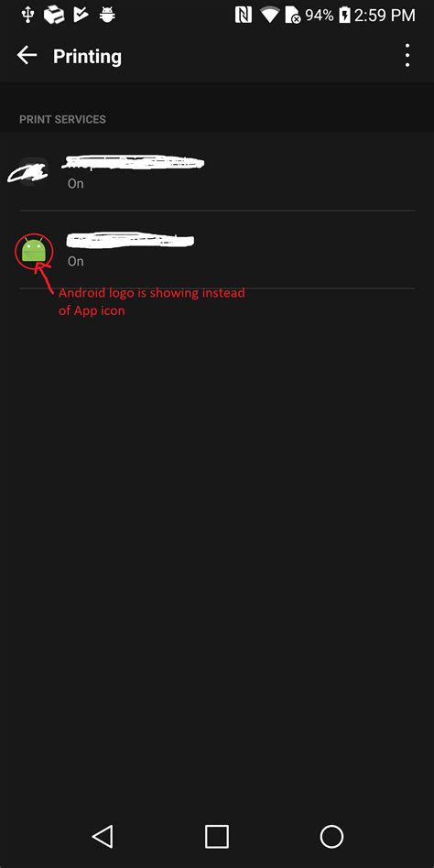Screen dimensions: 434x868
Task: Tap the printer notification icon
Action: 54,15
